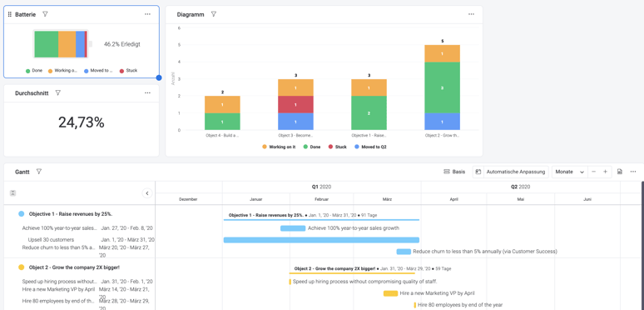The width and height of the screenshot is (644, 310).
Task: Click the orange segment of battery bar
Action: (67, 44)
